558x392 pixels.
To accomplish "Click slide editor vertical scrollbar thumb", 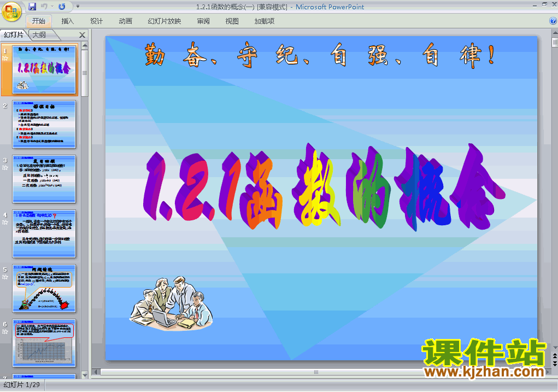I will (555, 42).
